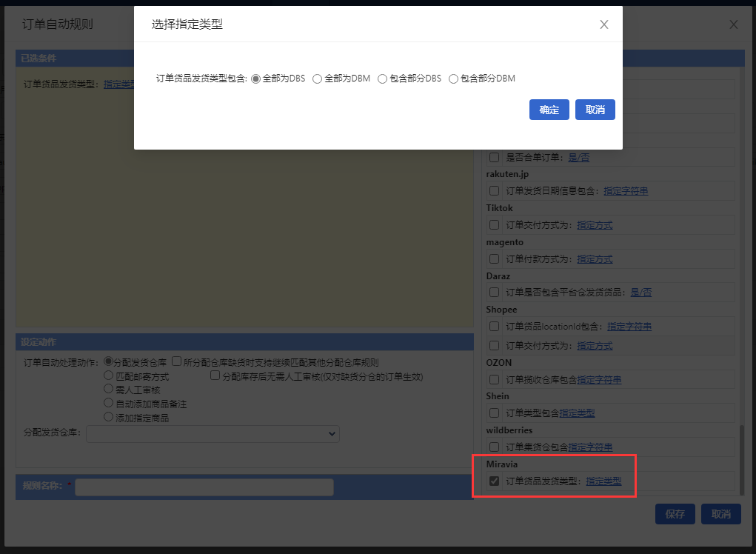Select 添加指定商品 action radio
756x554 pixels.
tap(109, 416)
